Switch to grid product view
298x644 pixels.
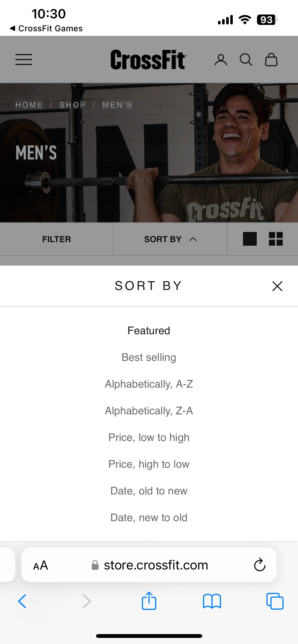coord(276,239)
